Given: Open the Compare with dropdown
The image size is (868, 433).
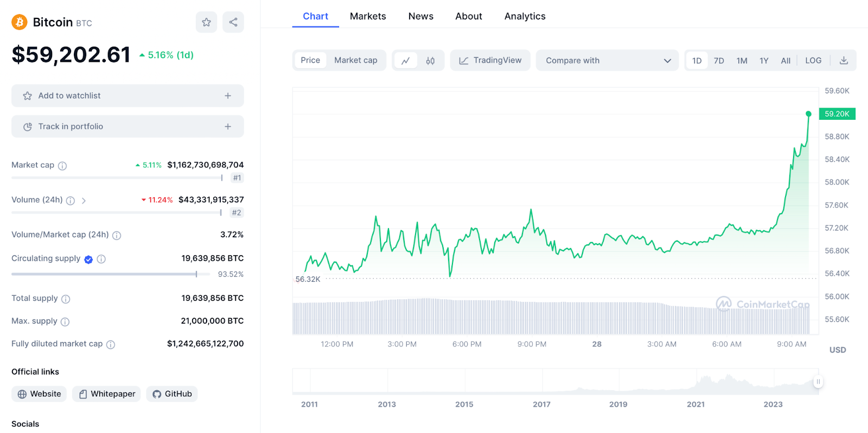Looking at the screenshot, I should [607, 61].
